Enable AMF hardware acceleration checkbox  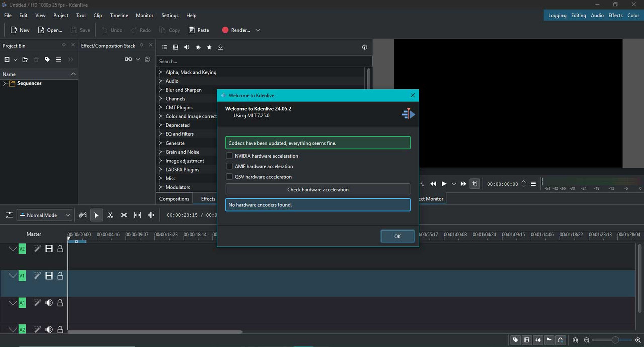pyautogui.click(x=229, y=166)
